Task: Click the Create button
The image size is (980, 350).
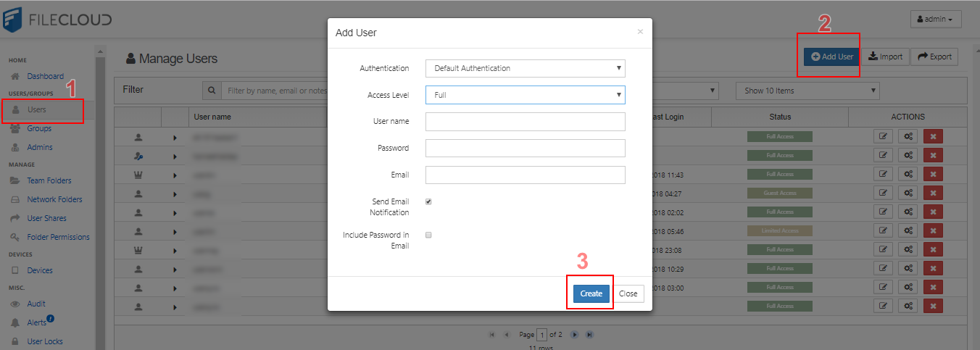Action: click(591, 293)
